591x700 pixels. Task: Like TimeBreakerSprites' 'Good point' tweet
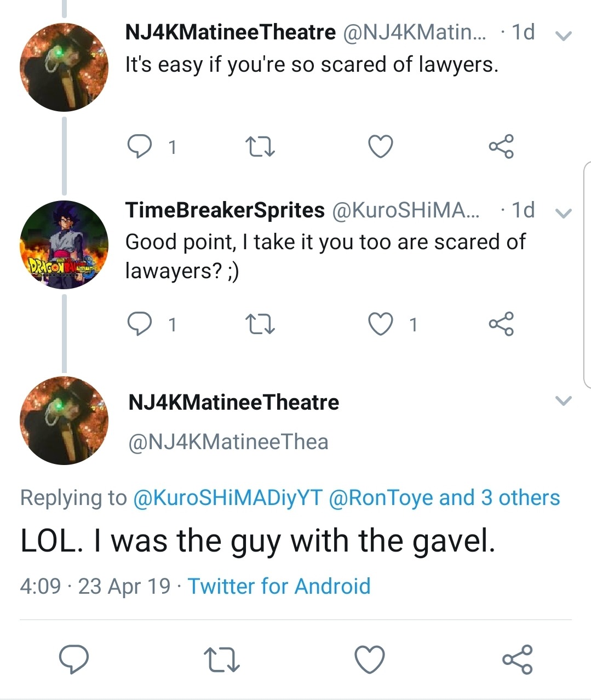pyautogui.click(x=380, y=324)
